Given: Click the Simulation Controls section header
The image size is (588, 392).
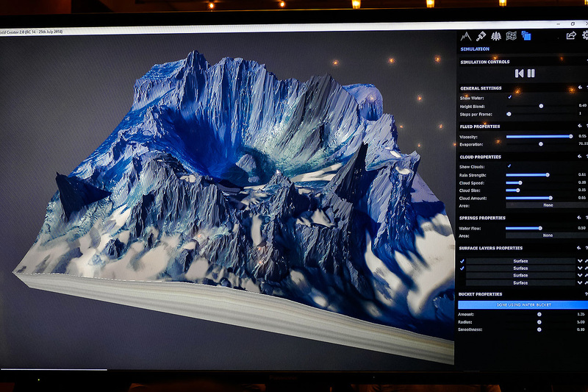Looking at the screenshot, I should (485, 62).
